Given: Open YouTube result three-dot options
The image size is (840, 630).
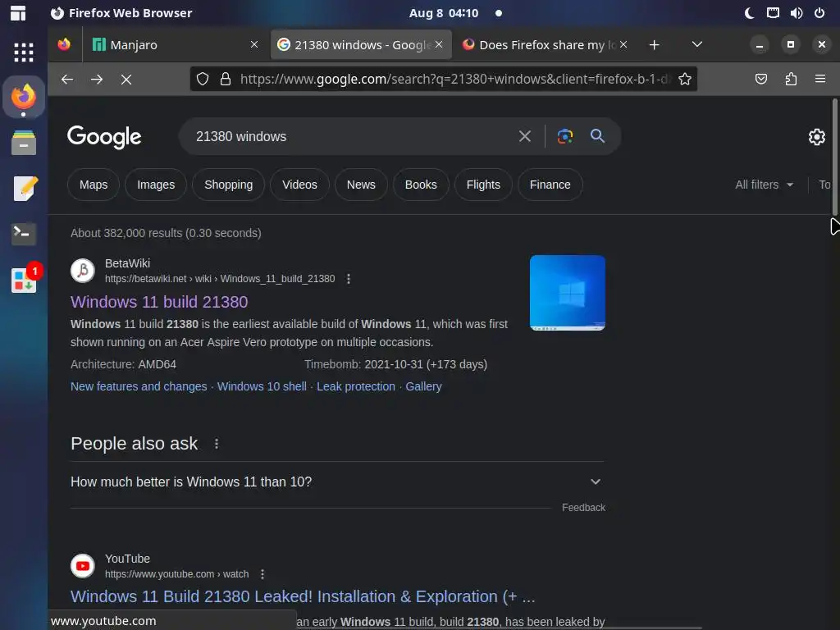Looking at the screenshot, I should (x=262, y=574).
